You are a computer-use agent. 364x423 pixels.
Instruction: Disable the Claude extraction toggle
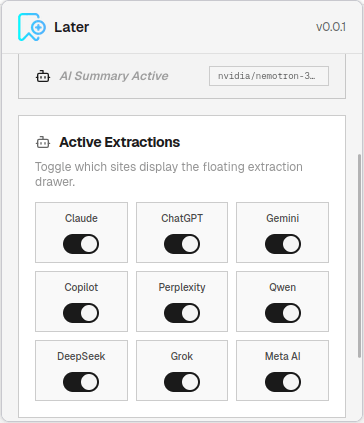point(81,244)
